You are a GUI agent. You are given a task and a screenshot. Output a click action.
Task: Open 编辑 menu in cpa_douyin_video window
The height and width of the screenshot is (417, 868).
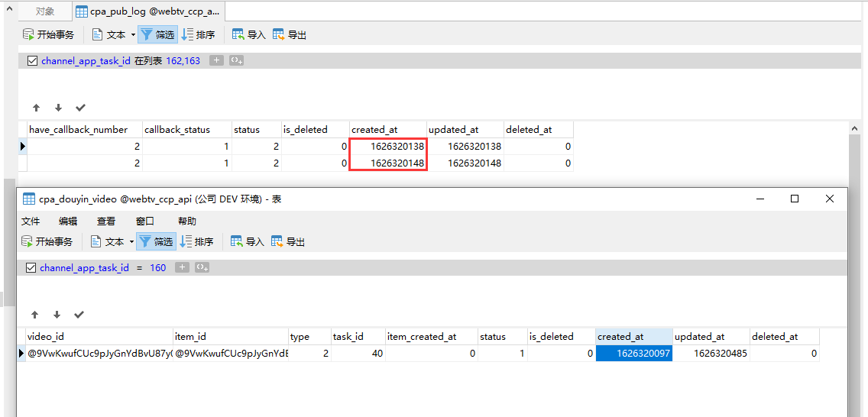[x=68, y=221]
